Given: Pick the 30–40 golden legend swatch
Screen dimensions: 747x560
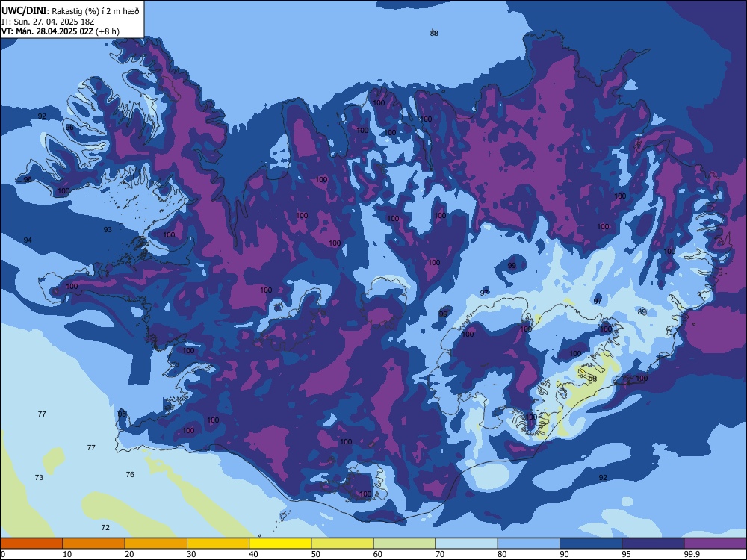Looking at the screenshot, I should click(218, 544).
